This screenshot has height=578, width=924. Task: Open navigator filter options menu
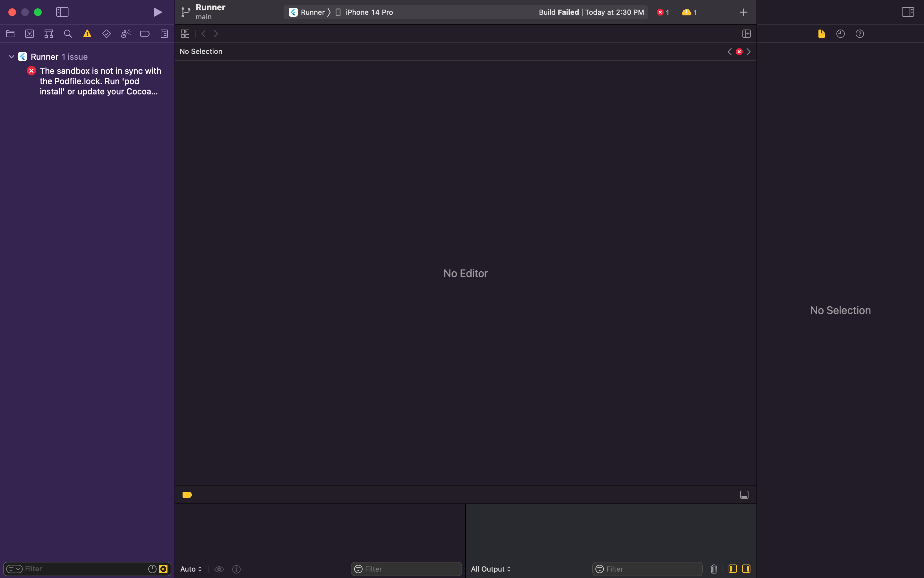pyautogui.click(x=14, y=569)
